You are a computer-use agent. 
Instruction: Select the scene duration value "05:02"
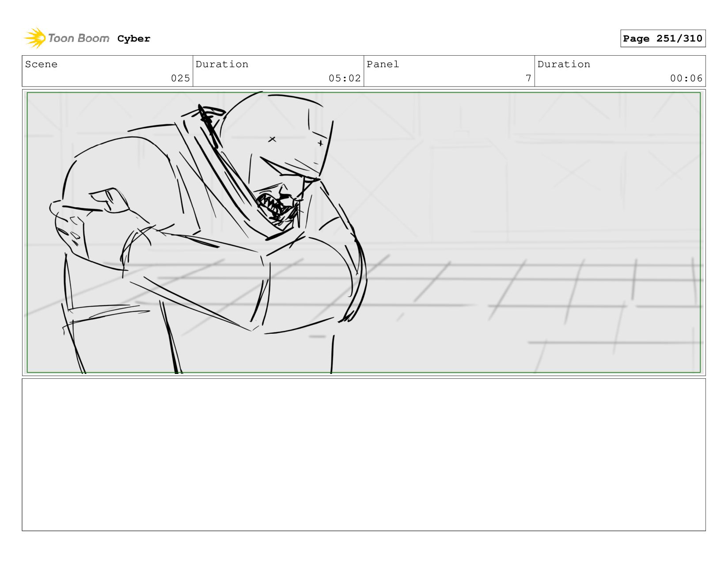click(x=345, y=78)
